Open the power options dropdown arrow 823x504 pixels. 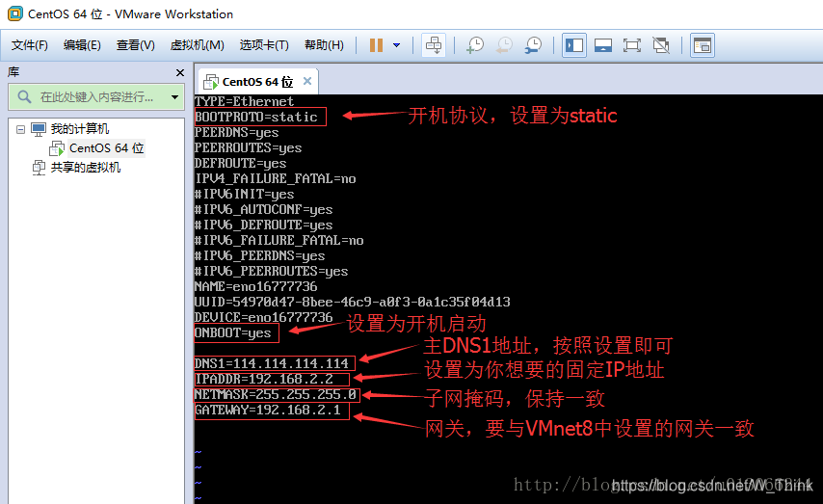tap(397, 45)
